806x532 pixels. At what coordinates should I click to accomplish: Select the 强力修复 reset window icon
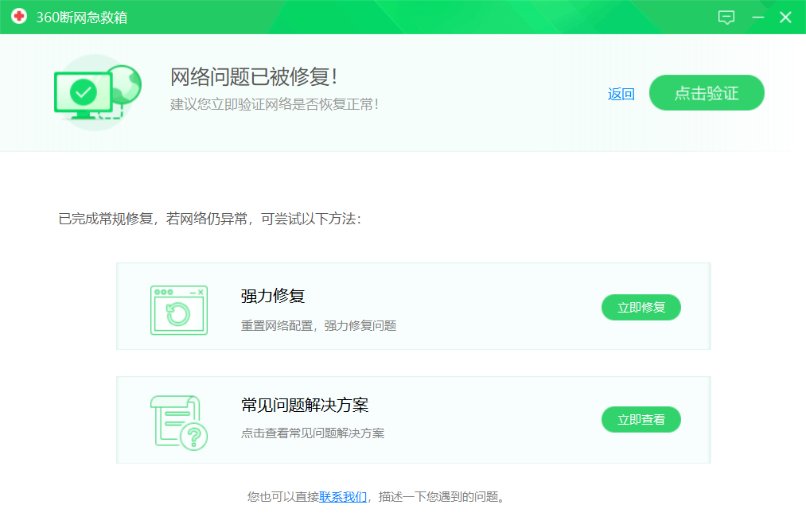coord(179,310)
